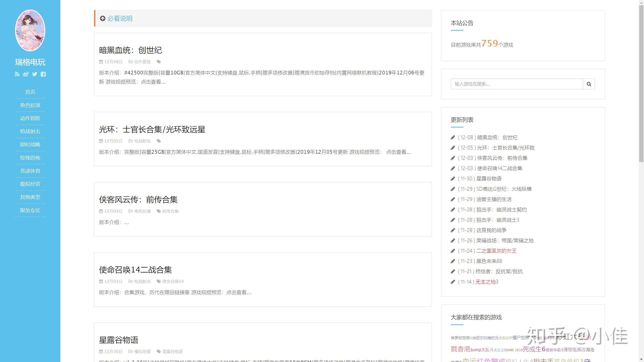The image size is (644, 362).
Task: Click the magnifier search button
Action: pyautogui.click(x=589, y=84)
